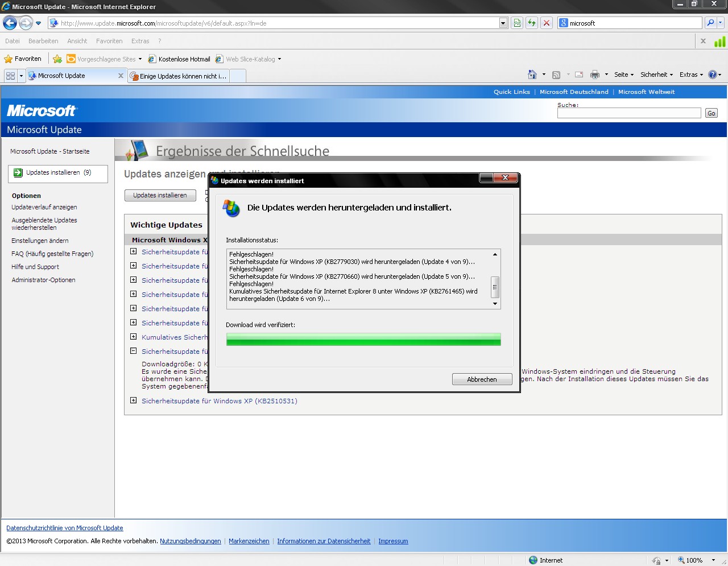Open the recent pages dropdown beside Forward

coord(39,23)
